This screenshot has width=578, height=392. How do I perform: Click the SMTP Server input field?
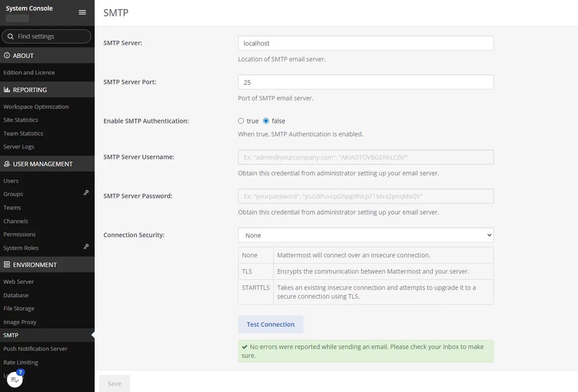366,43
